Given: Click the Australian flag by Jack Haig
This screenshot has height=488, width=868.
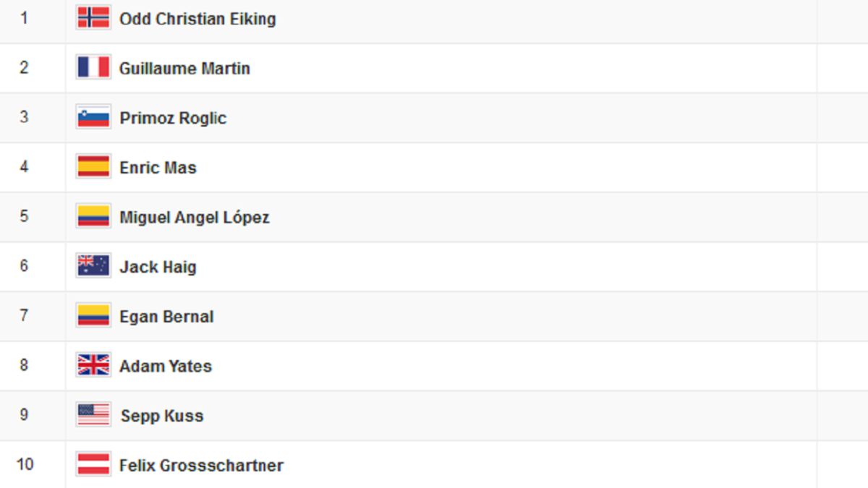Looking at the screenshot, I should [x=93, y=266].
